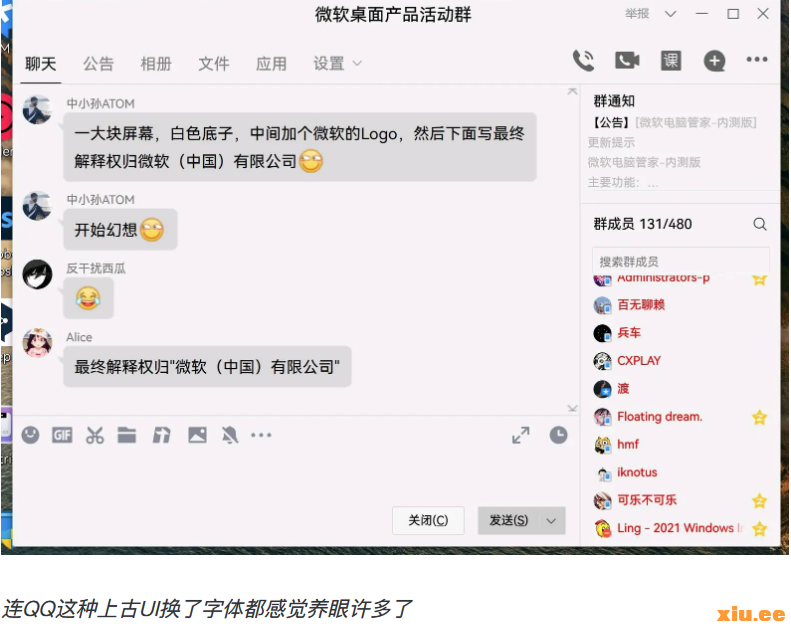Select the scissors screenshot tool
Screen dimensions: 791x627
pos(94,435)
